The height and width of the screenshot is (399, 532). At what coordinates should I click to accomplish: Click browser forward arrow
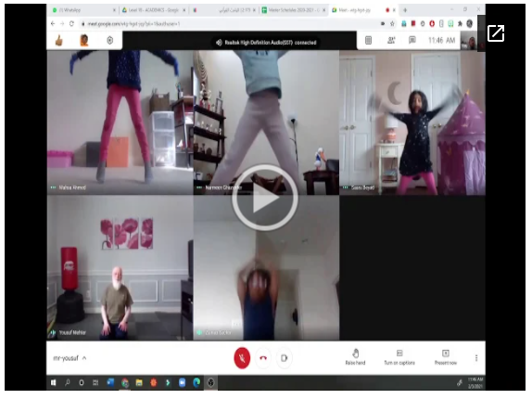click(x=62, y=23)
